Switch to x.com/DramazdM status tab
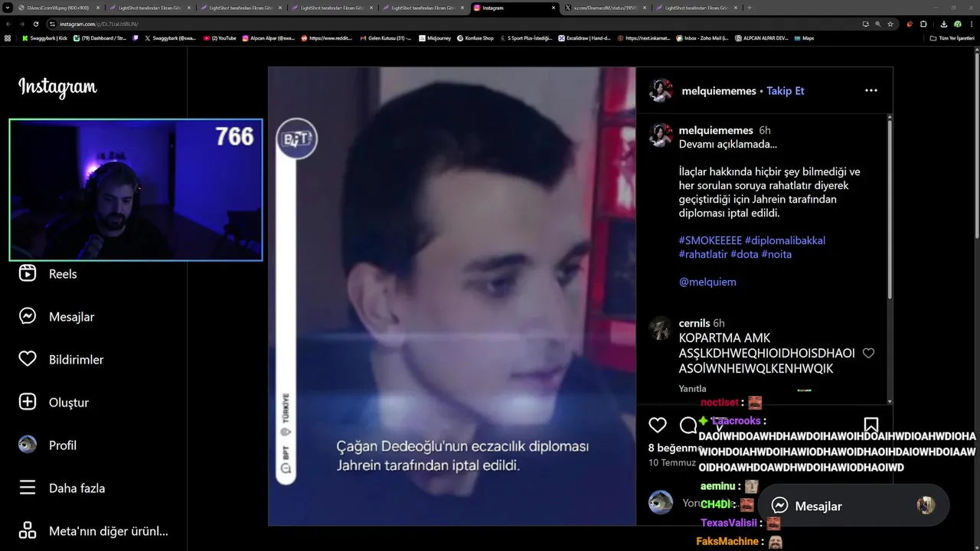Image resolution: width=980 pixels, height=551 pixels. pyautogui.click(x=605, y=8)
